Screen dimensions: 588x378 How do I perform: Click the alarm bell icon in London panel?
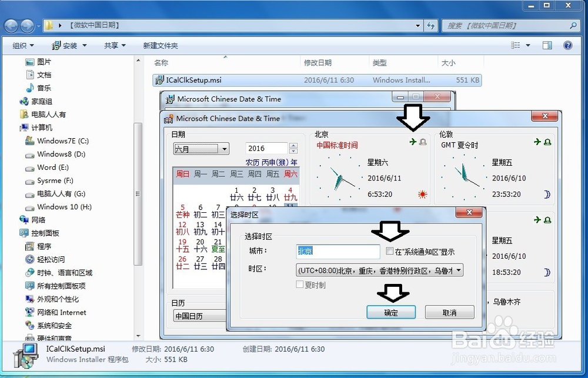pos(547,142)
